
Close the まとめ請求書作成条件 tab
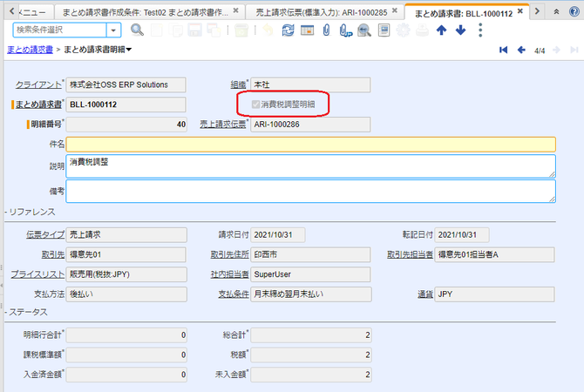click(x=235, y=10)
